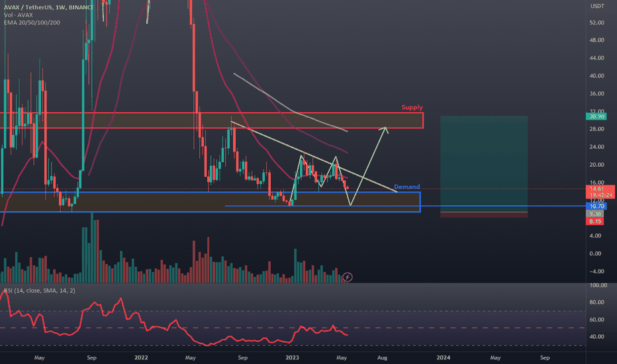Click the AVAX / TetherUS symbol title
617x364 pixels.
coord(49,7)
